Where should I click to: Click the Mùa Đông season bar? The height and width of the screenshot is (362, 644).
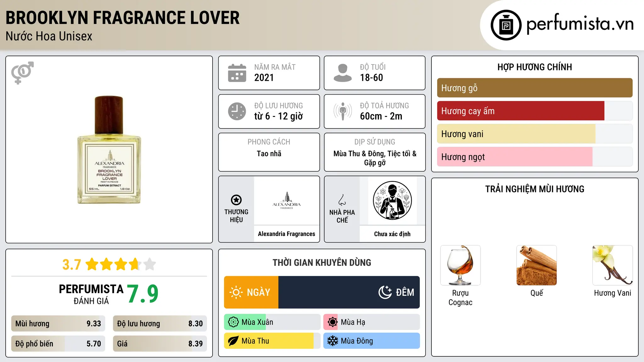point(372,341)
